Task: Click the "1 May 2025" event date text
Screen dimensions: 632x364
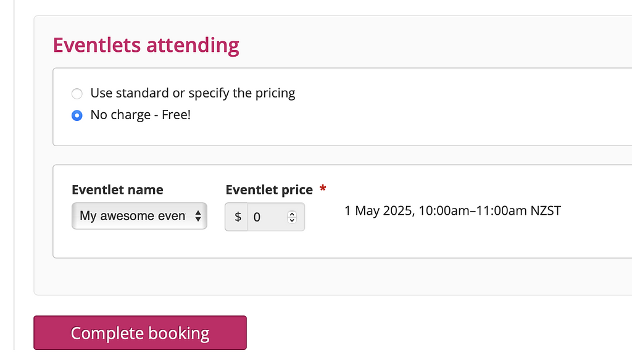Action: click(x=379, y=211)
